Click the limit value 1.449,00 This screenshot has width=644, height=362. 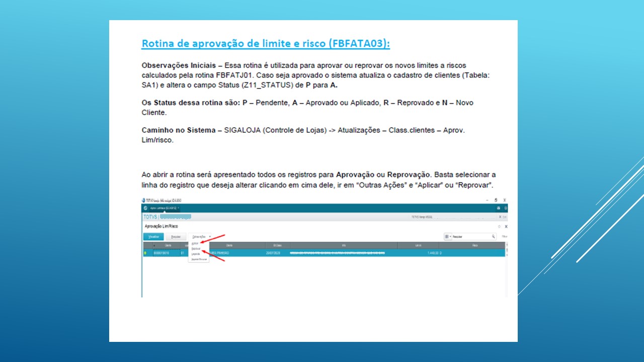[433, 253]
